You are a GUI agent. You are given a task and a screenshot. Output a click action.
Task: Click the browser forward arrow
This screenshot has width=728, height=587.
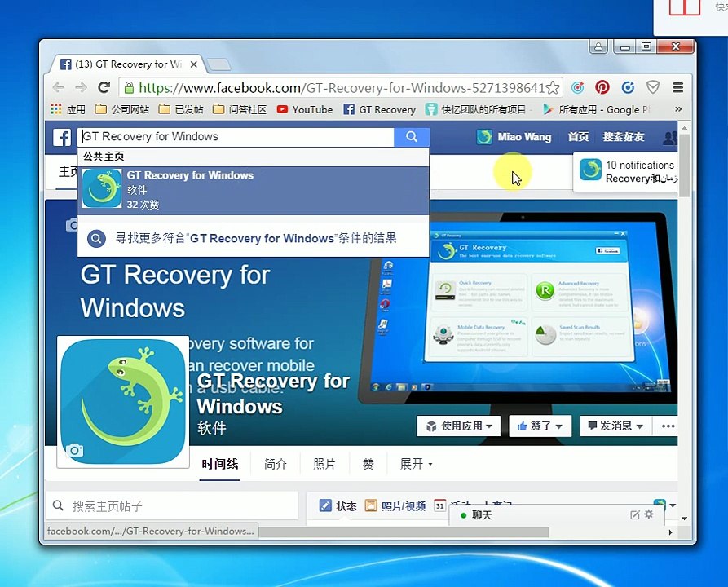coord(81,87)
